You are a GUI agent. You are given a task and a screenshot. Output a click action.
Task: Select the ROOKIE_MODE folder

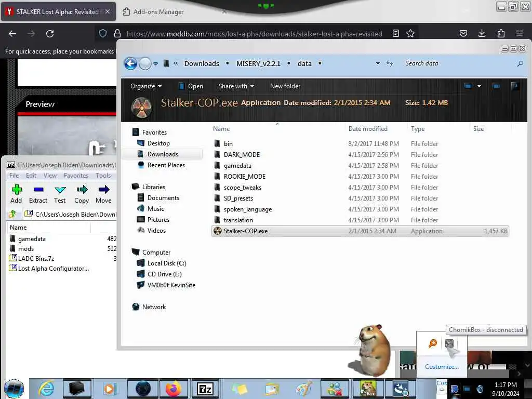(x=244, y=176)
